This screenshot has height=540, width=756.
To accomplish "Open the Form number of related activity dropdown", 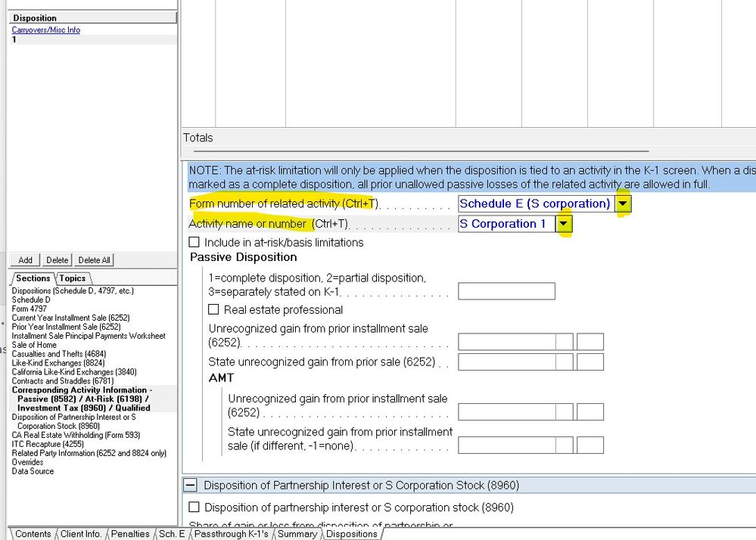I will pyautogui.click(x=623, y=203).
